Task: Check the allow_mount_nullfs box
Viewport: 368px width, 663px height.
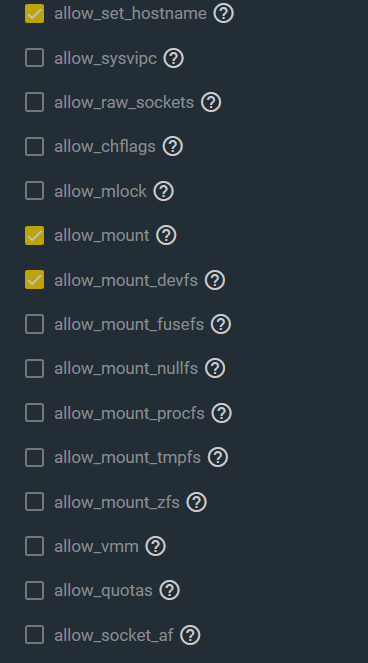Action: tap(34, 369)
